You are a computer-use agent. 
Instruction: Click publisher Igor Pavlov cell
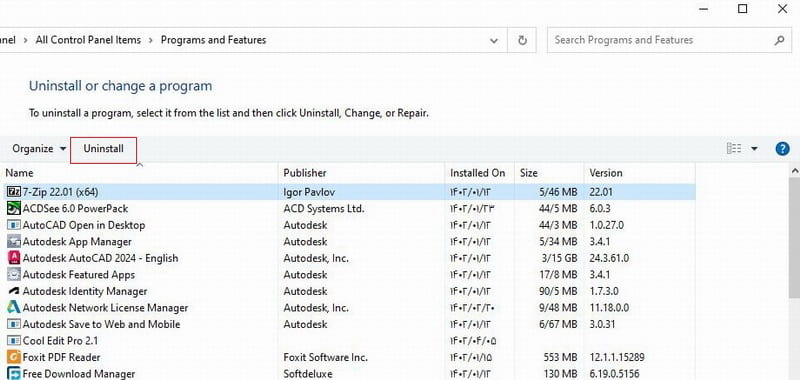[x=309, y=192]
